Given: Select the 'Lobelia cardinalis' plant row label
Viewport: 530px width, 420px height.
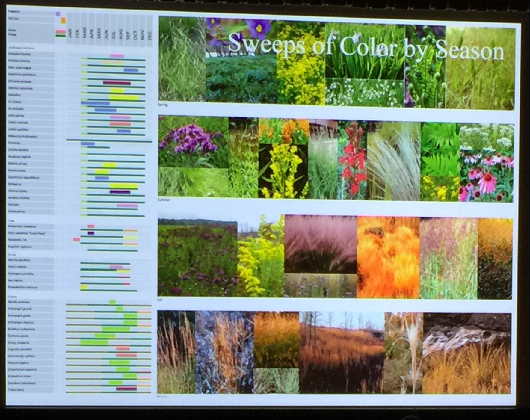Looking at the screenshot, I should (18, 122).
